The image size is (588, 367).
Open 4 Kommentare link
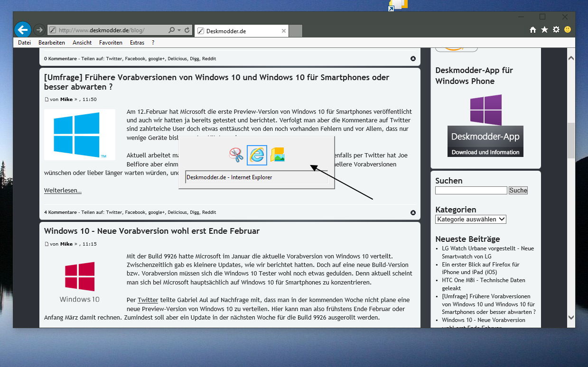(60, 212)
